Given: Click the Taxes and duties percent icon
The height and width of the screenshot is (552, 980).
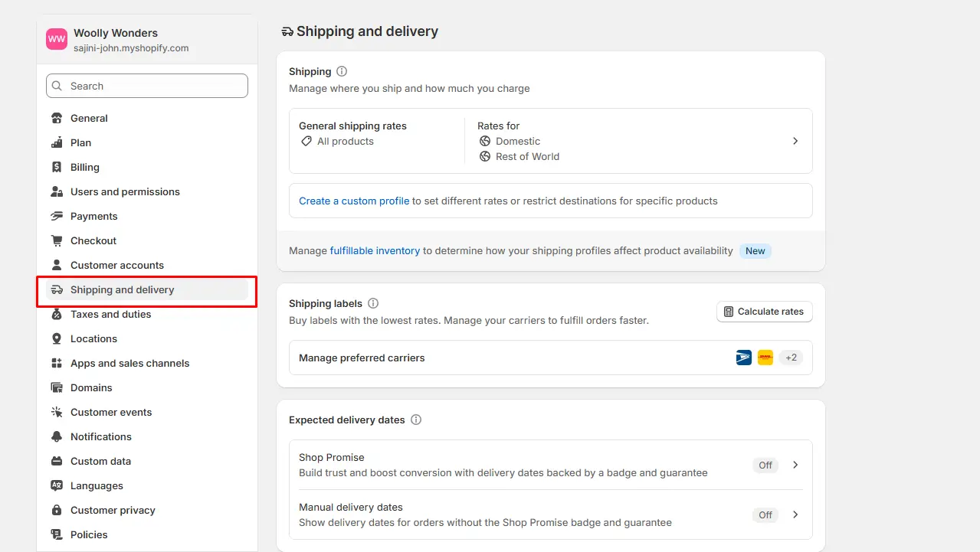Looking at the screenshot, I should [57, 314].
